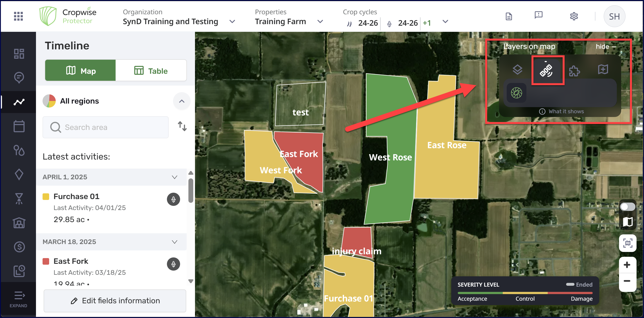Click Edit fields information button
The height and width of the screenshot is (318, 644).
tap(115, 300)
